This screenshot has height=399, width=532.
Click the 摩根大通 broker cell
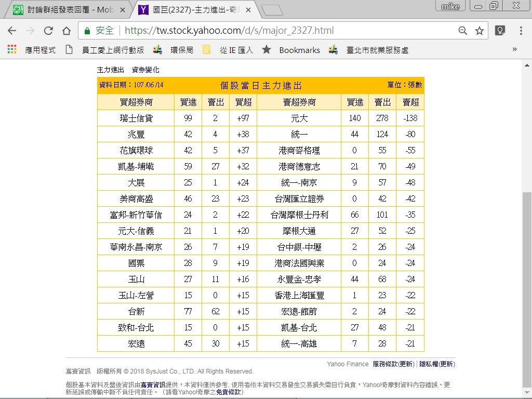(299, 231)
